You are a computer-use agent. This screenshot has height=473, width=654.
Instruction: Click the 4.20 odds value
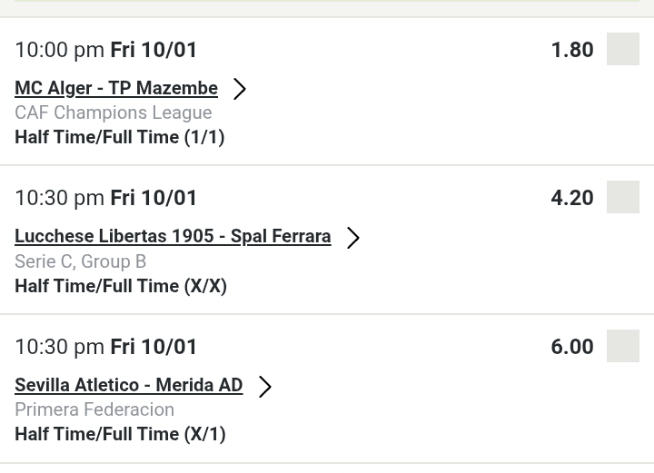coord(575,198)
